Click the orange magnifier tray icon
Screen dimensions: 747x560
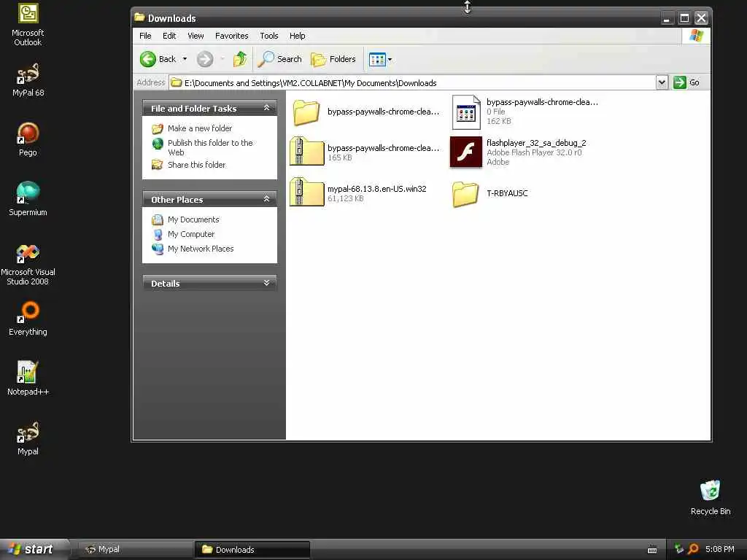[x=693, y=549]
